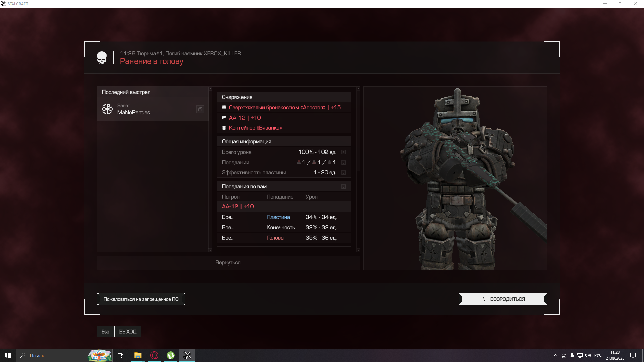Click the copy icon next to MaNoPanties
Viewport: 644px width, 362px height.
coord(200,109)
